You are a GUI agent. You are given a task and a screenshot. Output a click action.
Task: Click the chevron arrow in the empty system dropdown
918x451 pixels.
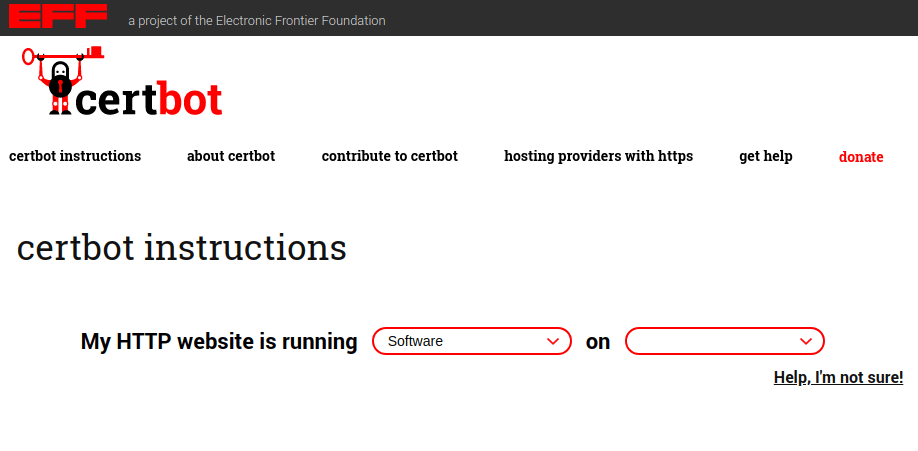(806, 341)
